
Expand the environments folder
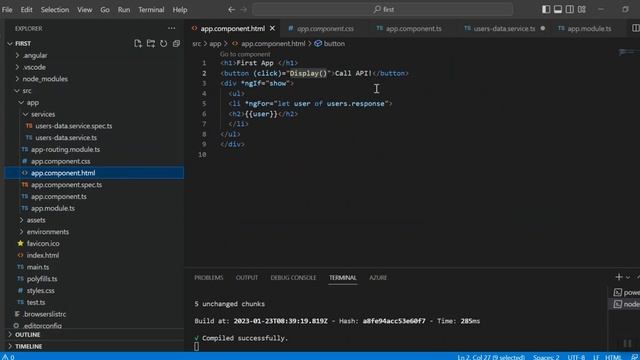(48, 232)
